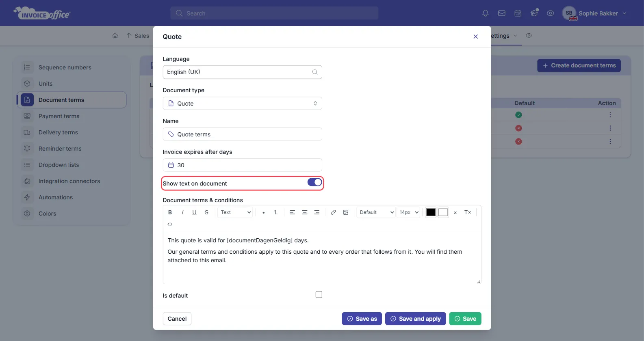
Task: Go to home breadcrumb icon
Action: click(x=115, y=36)
